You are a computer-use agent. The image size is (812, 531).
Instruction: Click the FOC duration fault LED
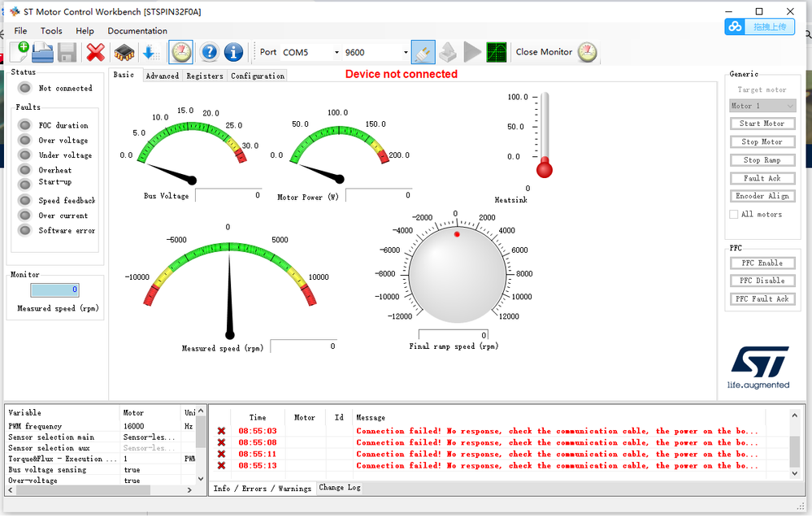(25, 125)
